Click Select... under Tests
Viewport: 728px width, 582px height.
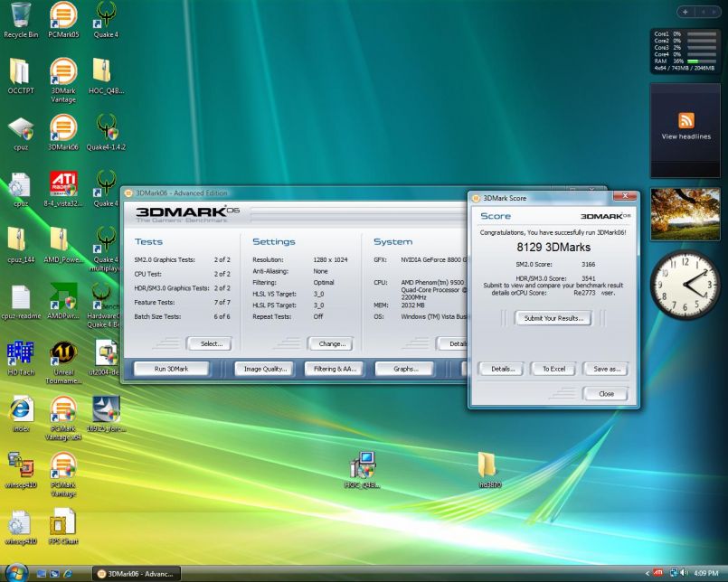(x=209, y=343)
